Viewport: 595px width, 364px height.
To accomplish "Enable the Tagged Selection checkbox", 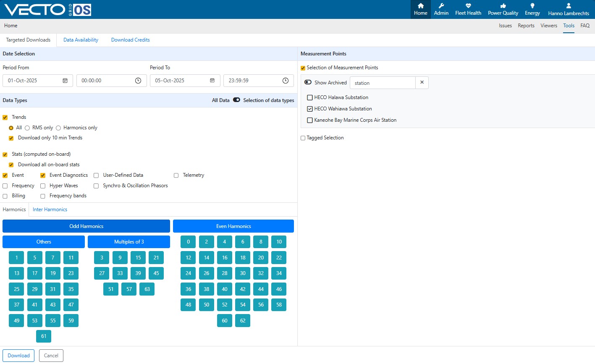I will 303,138.
